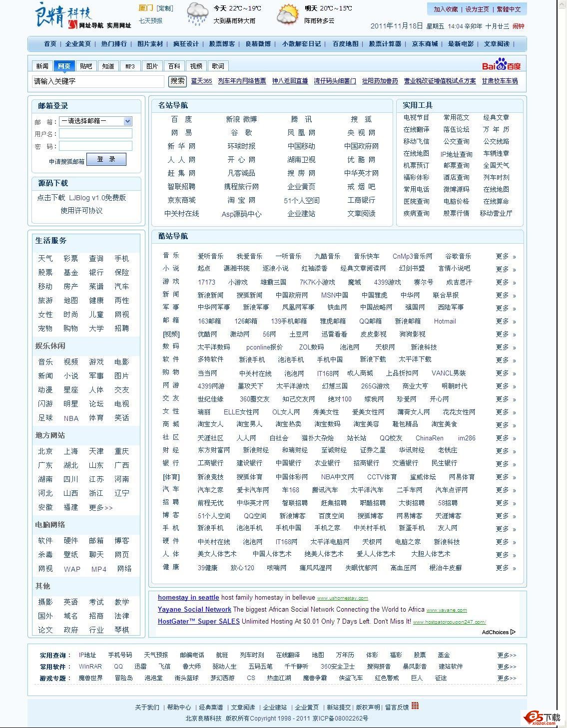Click the 密码 input field
The image size is (567, 728).
pyautogui.click(x=95, y=146)
